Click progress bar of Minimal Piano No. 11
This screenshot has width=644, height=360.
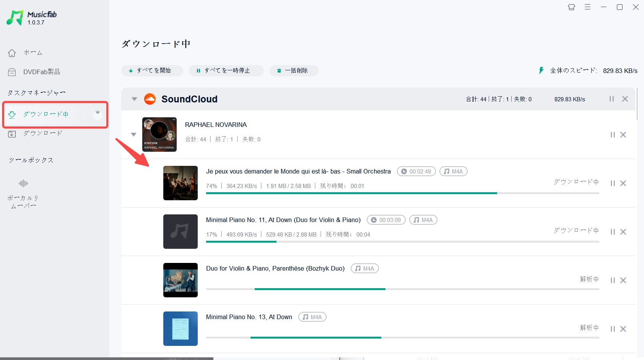tap(402, 242)
